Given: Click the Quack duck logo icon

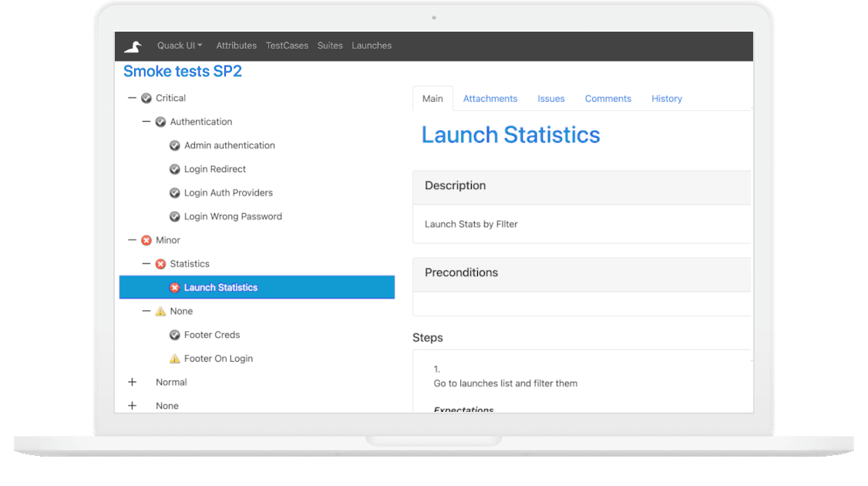Looking at the screenshot, I should (x=133, y=46).
